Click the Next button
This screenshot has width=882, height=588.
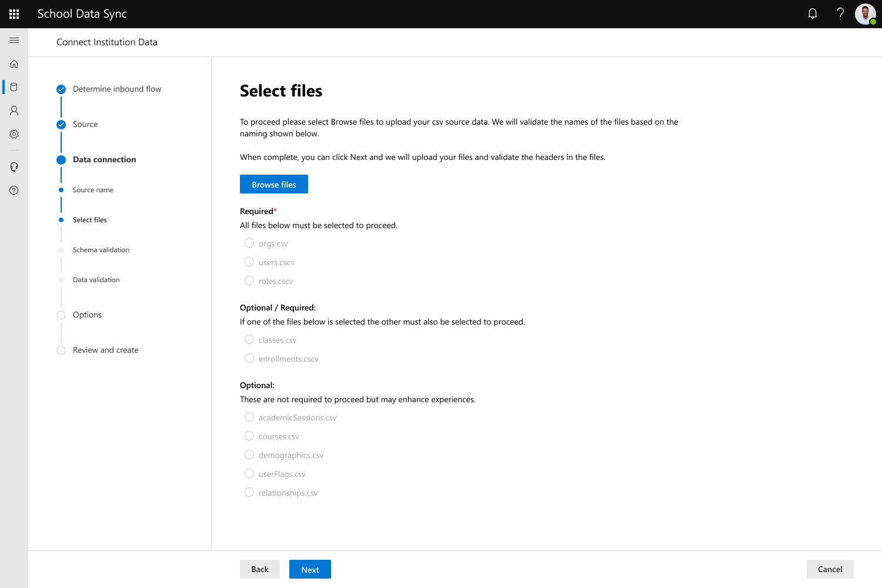click(310, 569)
